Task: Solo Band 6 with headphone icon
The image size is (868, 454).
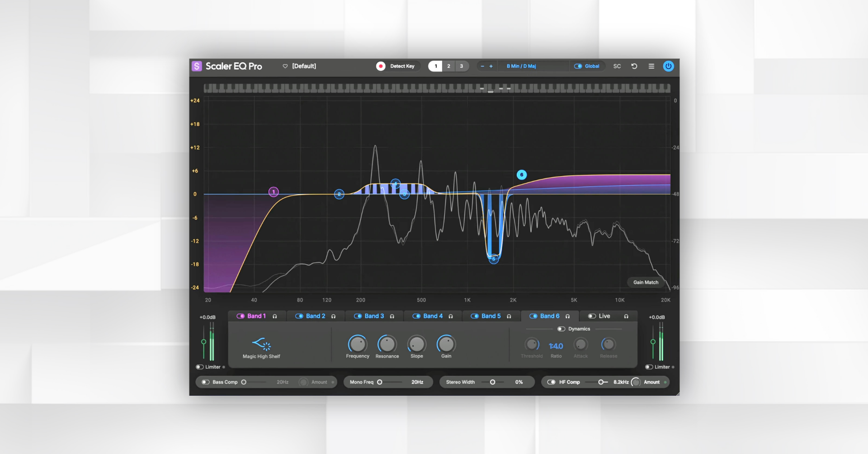Action: (x=568, y=316)
